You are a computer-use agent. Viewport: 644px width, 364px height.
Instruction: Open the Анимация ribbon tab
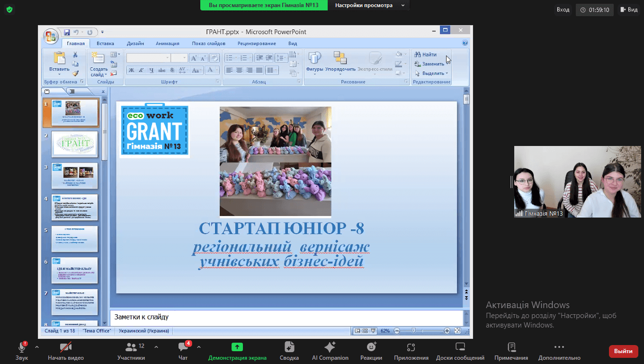168,43
